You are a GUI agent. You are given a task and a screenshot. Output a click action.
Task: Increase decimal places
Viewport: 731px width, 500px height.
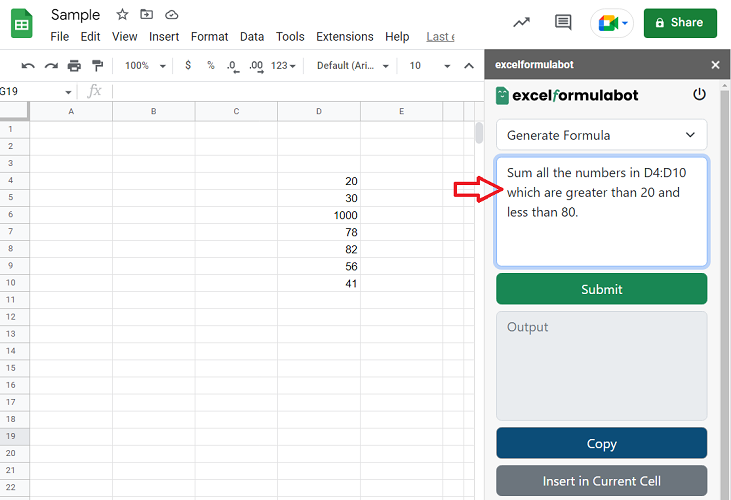pyautogui.click(x=256, y=66)
